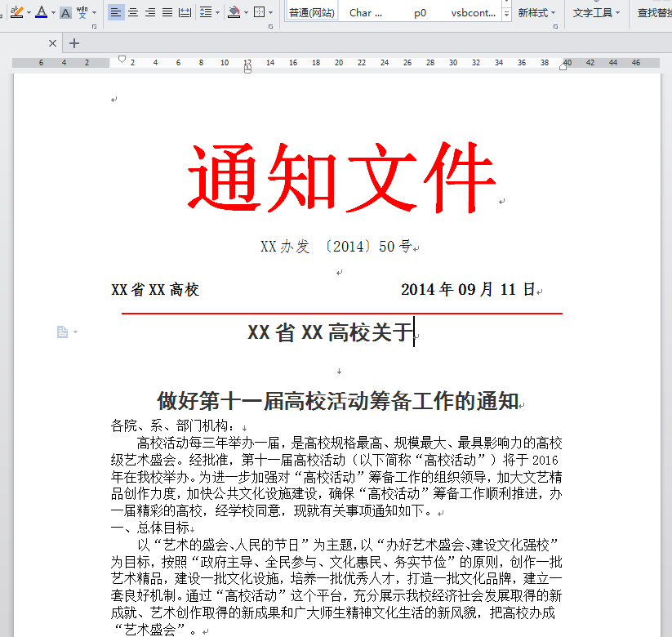Open the font color dropdown arrow

[54, 13]
